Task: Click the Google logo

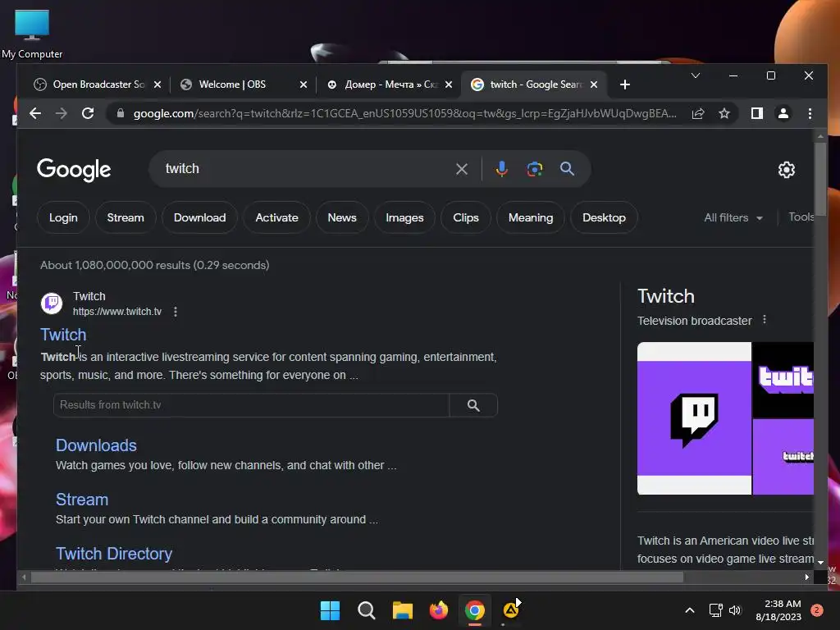Action: pos(74,170)
